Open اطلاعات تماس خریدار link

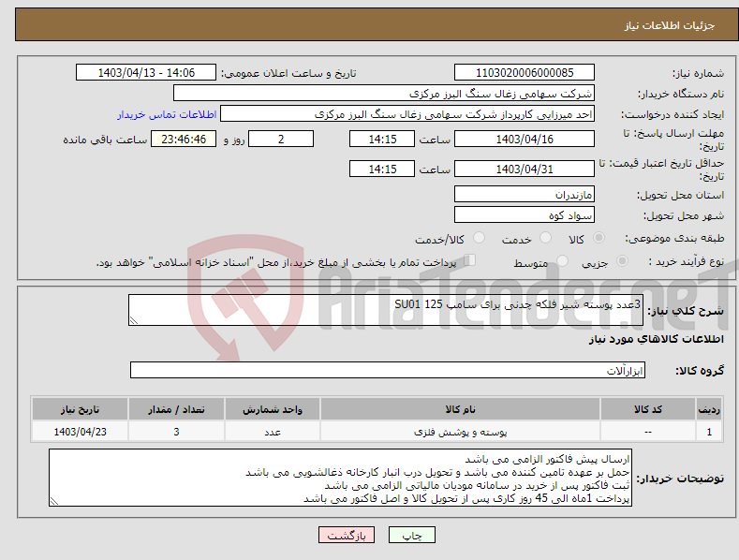pyautogui.click(x=167, y=114)
